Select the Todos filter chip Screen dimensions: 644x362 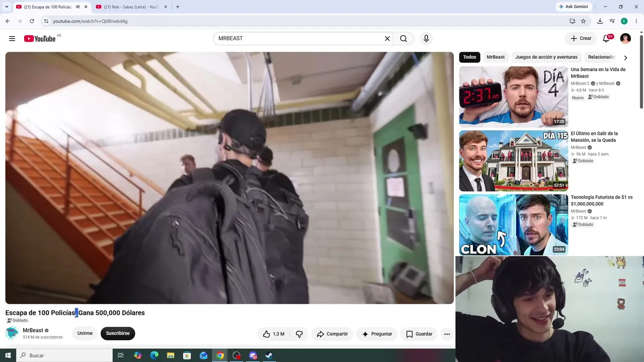(x=469, y=57)
